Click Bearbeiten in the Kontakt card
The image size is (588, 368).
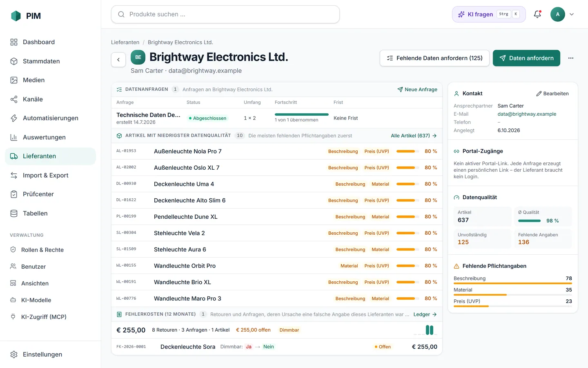pos(552,94)
